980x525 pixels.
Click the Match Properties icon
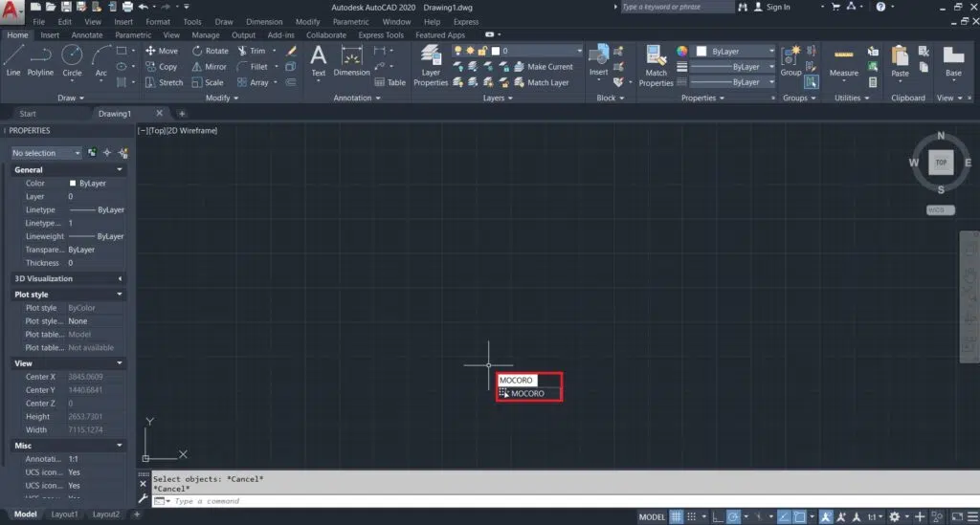656,64
